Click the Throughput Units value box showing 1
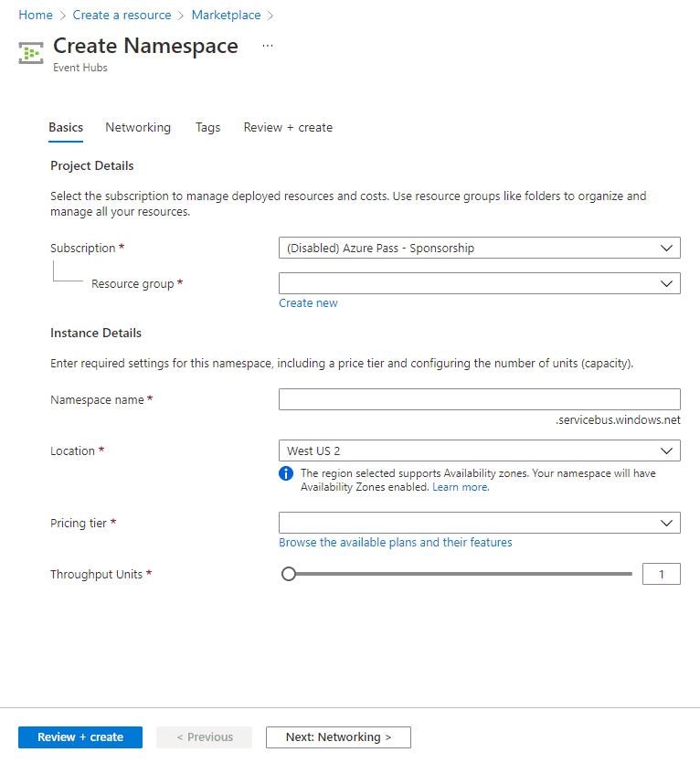The image size is (700, 763). 662,573
